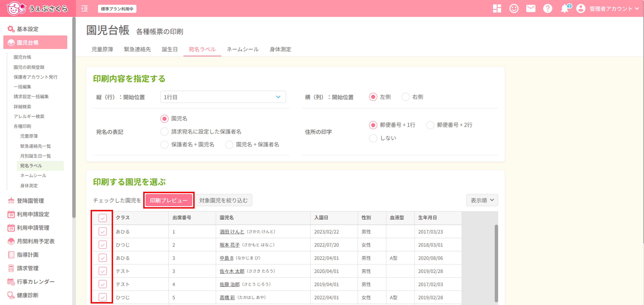This screenshot has height=305, width=644.
Task: Click the smiley face icon
Action: pyautogui.click(x=514, y=8)
